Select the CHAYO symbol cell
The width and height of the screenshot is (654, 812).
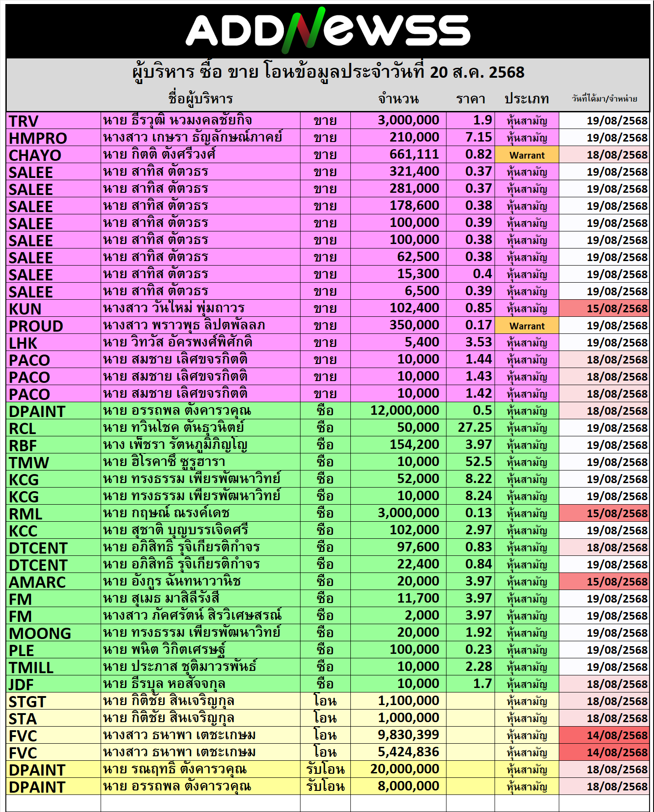54,155
